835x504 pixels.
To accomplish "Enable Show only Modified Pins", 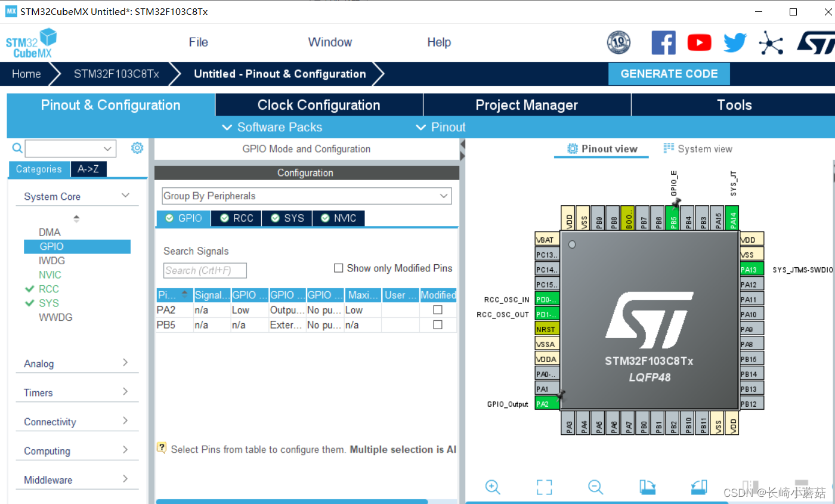I will coord(339,268).
